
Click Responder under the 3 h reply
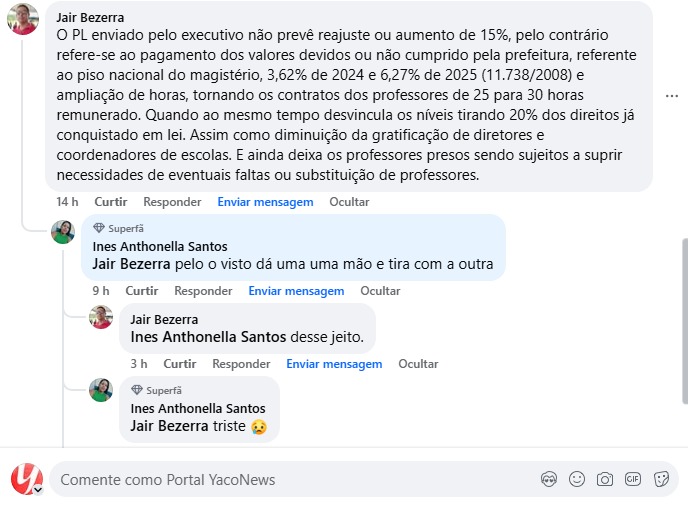pyautogui.click(x=241, y=364)
